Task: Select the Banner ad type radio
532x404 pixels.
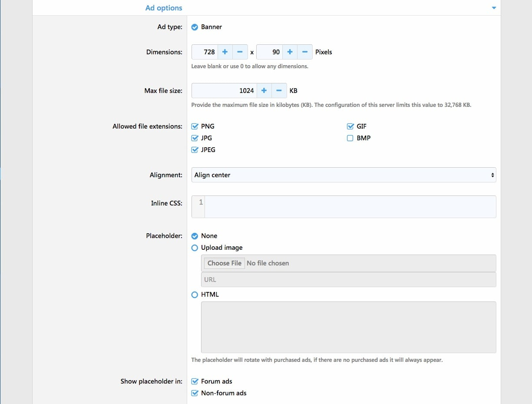Action: [195, 27]
